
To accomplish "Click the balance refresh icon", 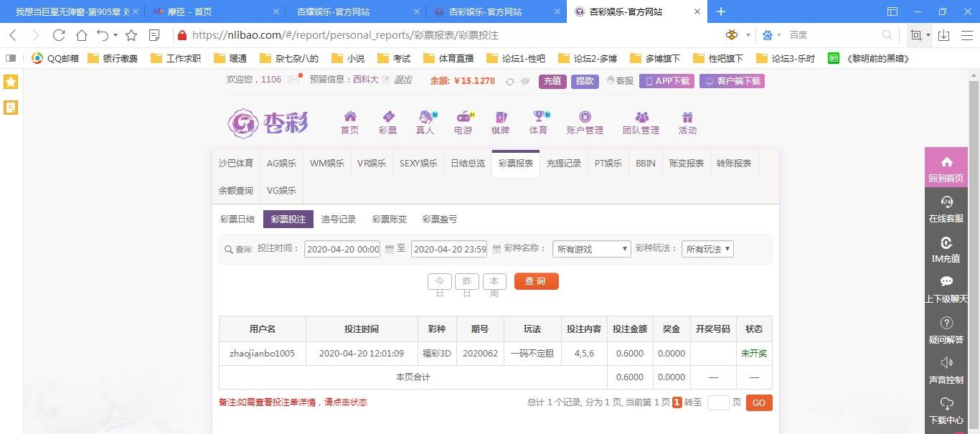I will point(510,81).
